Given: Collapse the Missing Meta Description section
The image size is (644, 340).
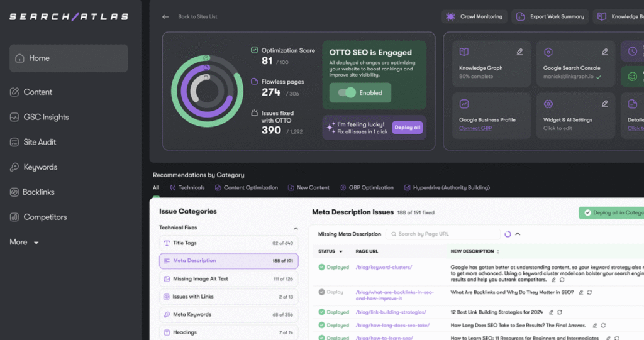Looking at the screenshot, I should coord(518,234).
